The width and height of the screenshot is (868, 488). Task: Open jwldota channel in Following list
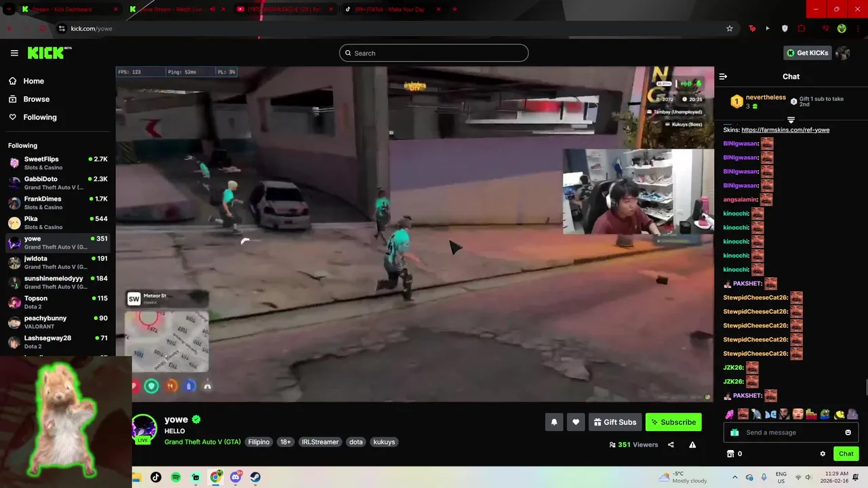pos(58,262)
